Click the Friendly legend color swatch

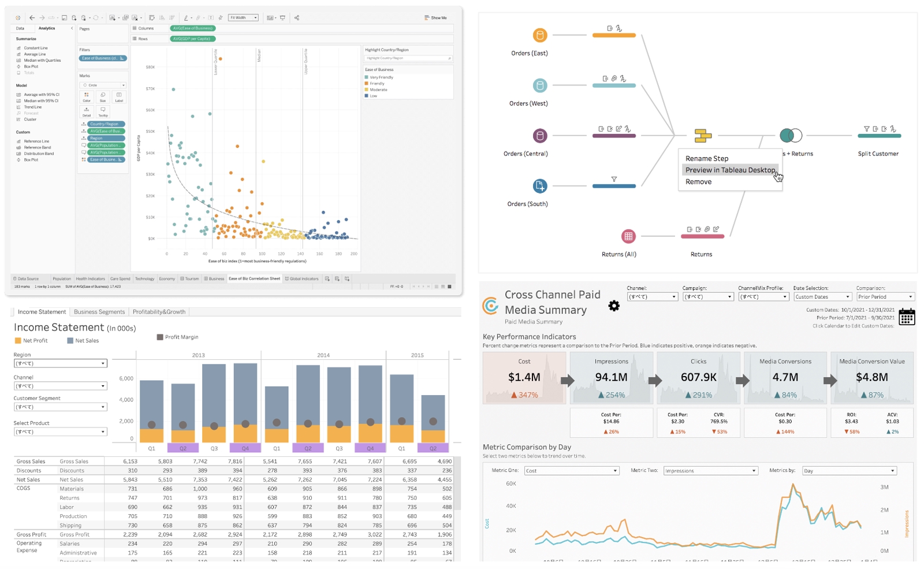[367, 83]
